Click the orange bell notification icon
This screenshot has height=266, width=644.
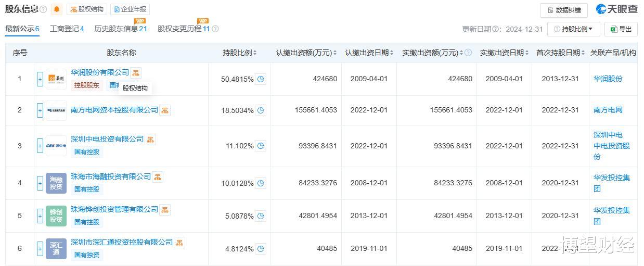[57, 9]
